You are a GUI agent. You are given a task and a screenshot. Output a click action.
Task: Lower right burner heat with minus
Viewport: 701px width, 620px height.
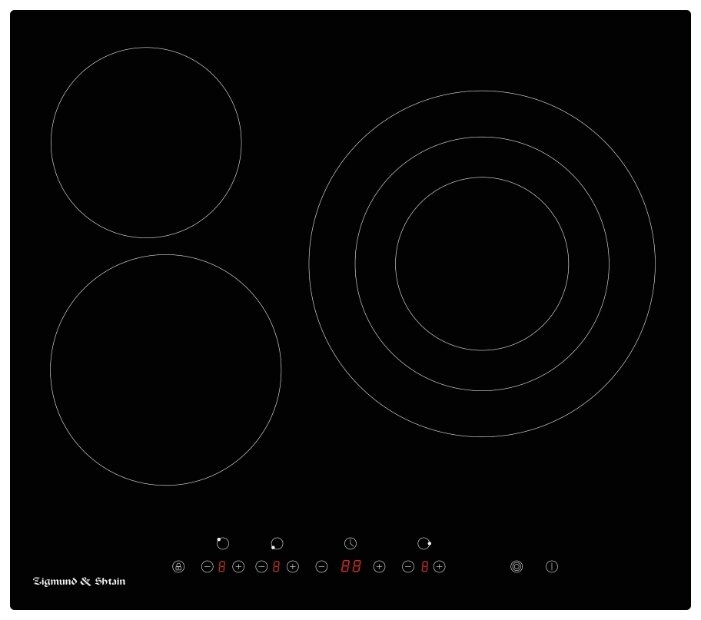[408, 567]
